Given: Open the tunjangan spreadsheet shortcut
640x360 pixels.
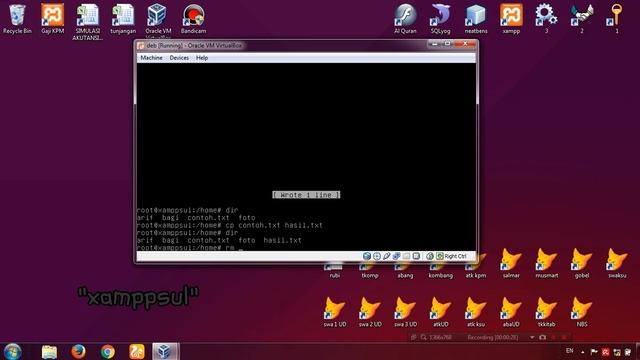Looking at the screenshot, I should tap(123, 19).
